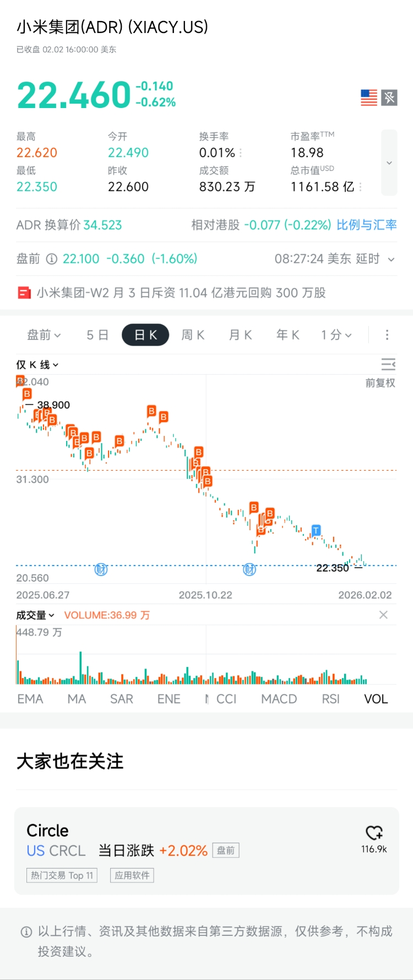Open the 比例与汇率 link
The height and width of the screenshot is (980, 413).
[366, 225]
